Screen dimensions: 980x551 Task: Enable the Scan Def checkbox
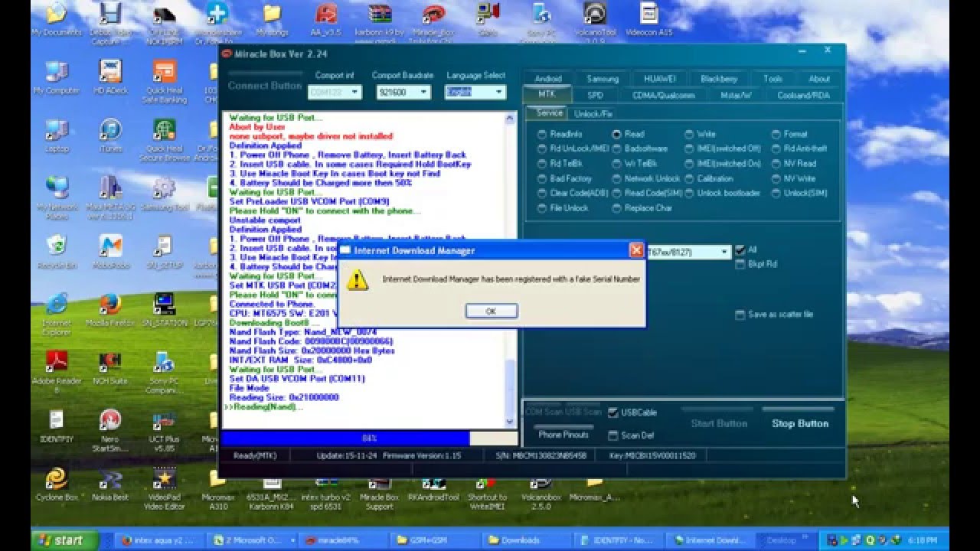click(613, 435)
